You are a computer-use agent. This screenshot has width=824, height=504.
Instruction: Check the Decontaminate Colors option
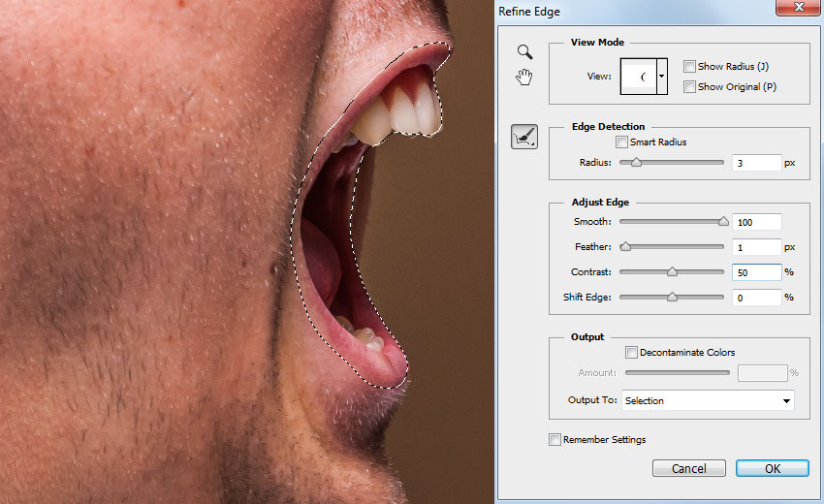pos(631,352)
